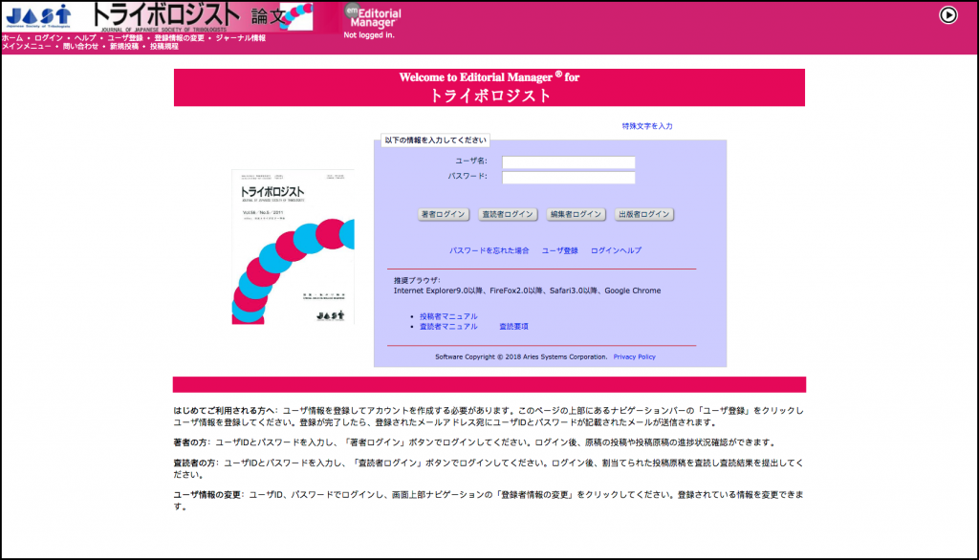Screen dimensions: 979x560
Task: Open the 特殊文字を入力 link
Action: (x=647, y=126)
